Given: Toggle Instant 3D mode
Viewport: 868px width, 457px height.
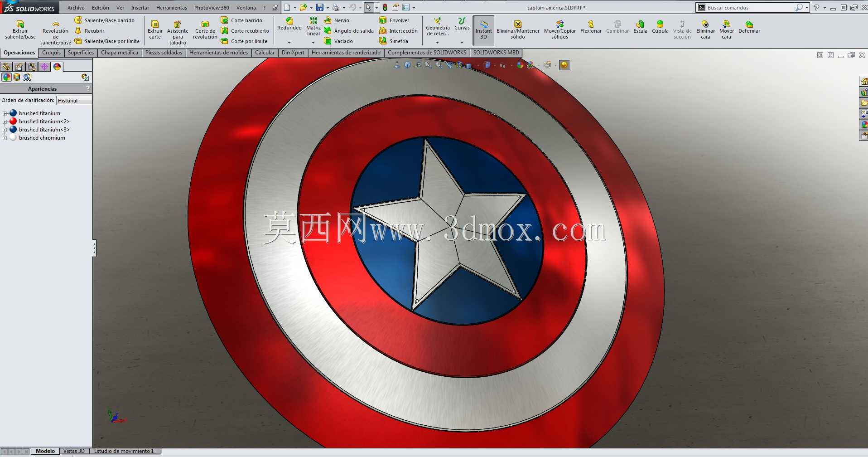Looking at the screenshot, I should [x=483, y=30].
